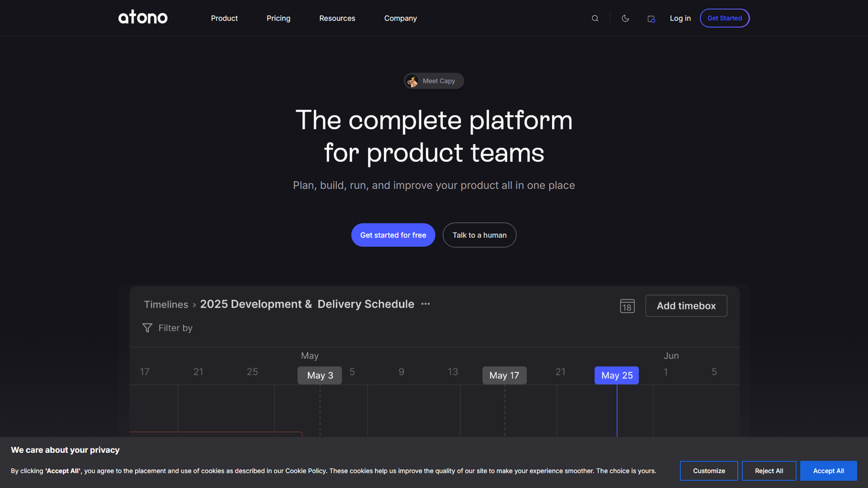
Task: Accept all cookies
Action: [828, 471]
